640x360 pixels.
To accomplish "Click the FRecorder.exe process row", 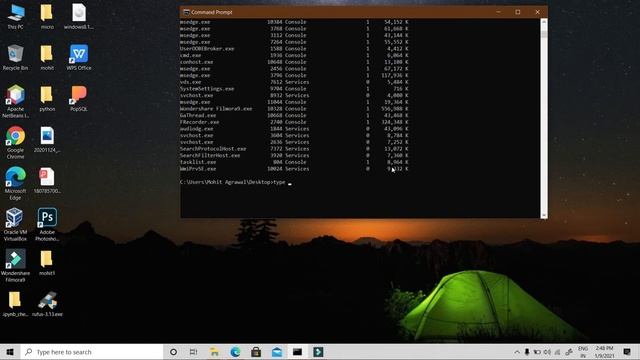I will (294, 122).
